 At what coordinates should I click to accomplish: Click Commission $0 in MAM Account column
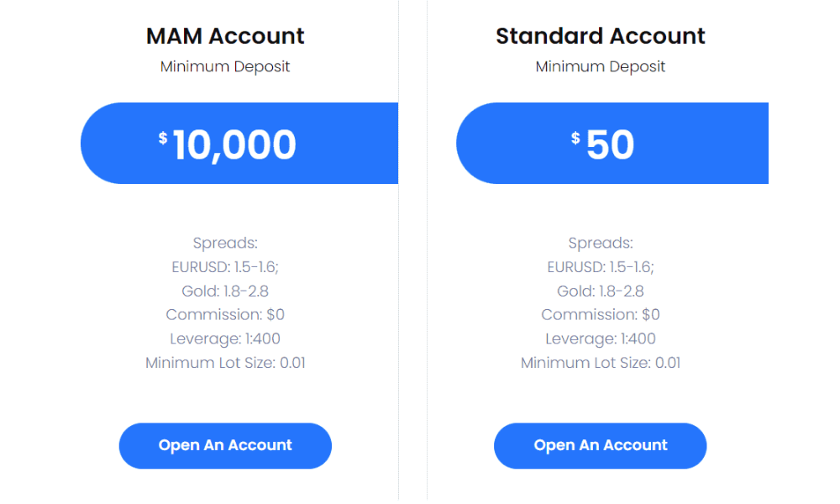[x=225, y=315]
